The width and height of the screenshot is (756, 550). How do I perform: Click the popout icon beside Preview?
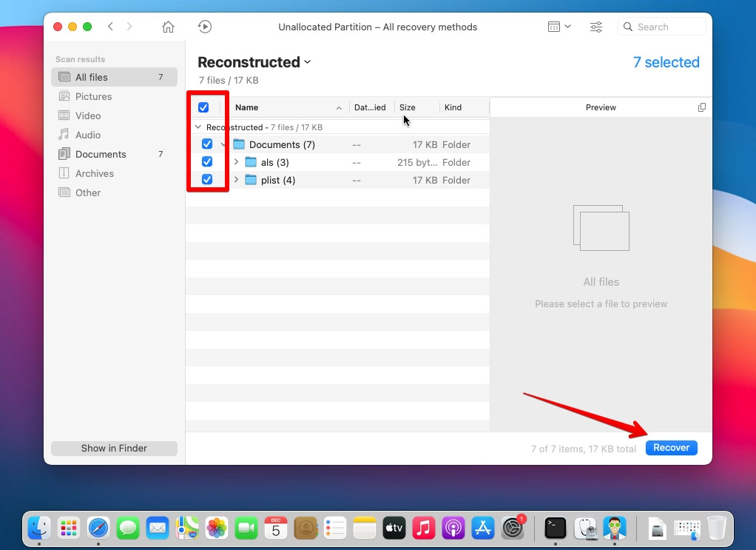point(701,107)
